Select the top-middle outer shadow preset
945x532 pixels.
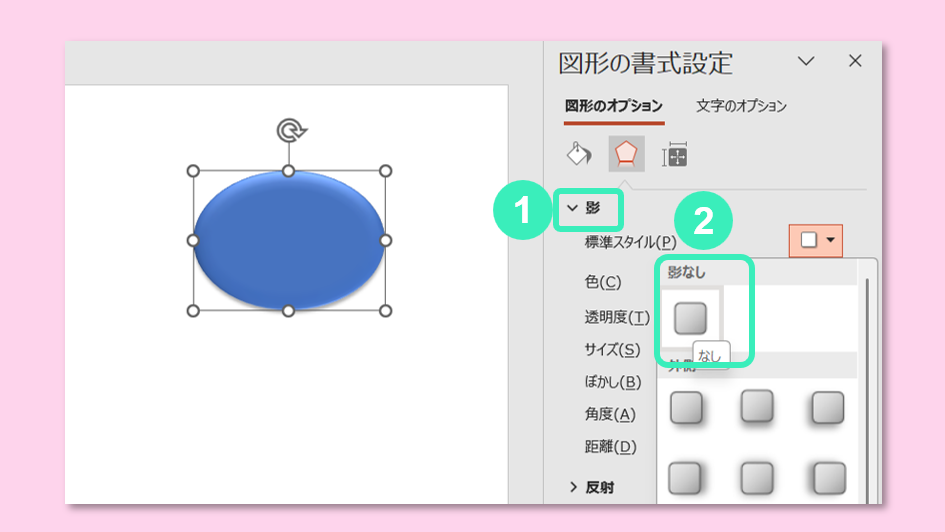click(x=757, y=407)
